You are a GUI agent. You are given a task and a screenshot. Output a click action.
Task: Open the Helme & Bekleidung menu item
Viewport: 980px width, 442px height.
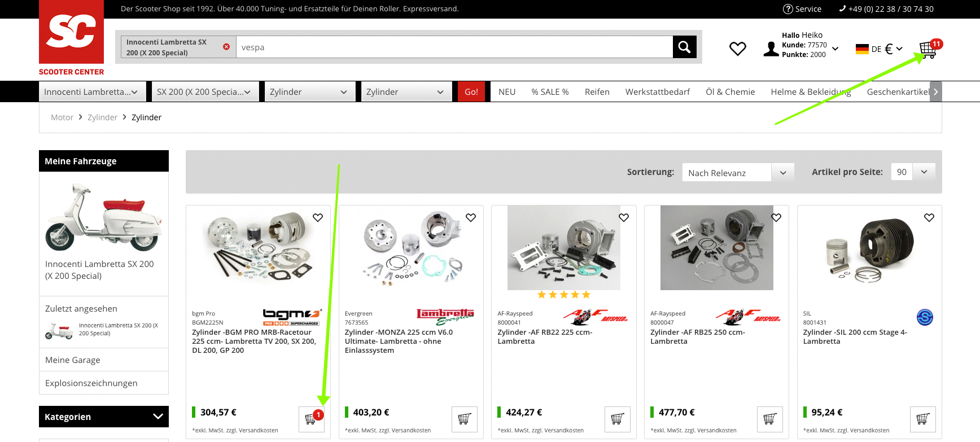click(811, 92)
